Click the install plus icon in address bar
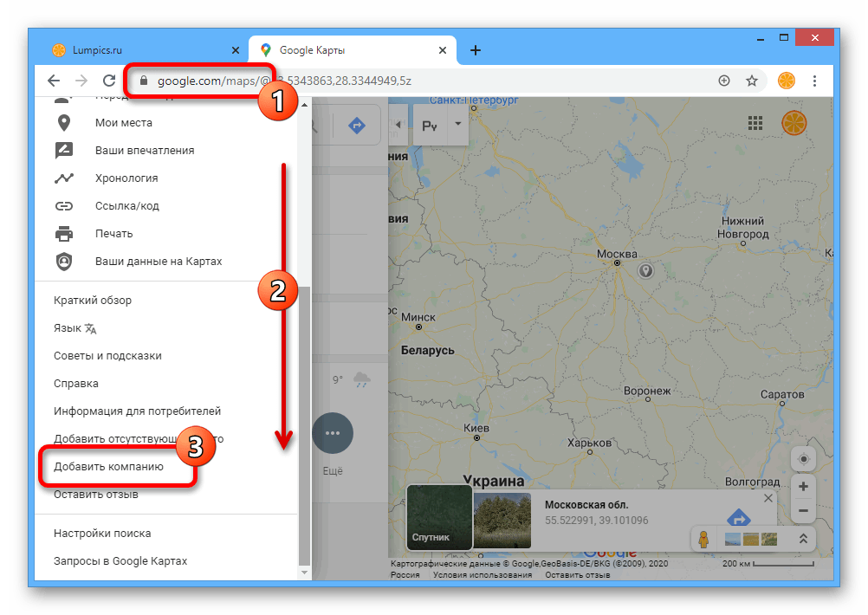The image size is (868, 615). point(724,81)
